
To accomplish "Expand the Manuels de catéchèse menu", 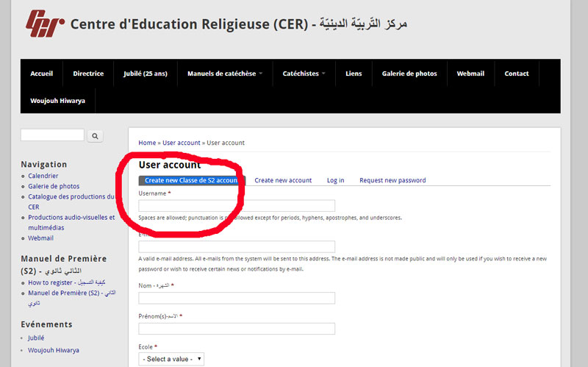I will tap(225, 74).
